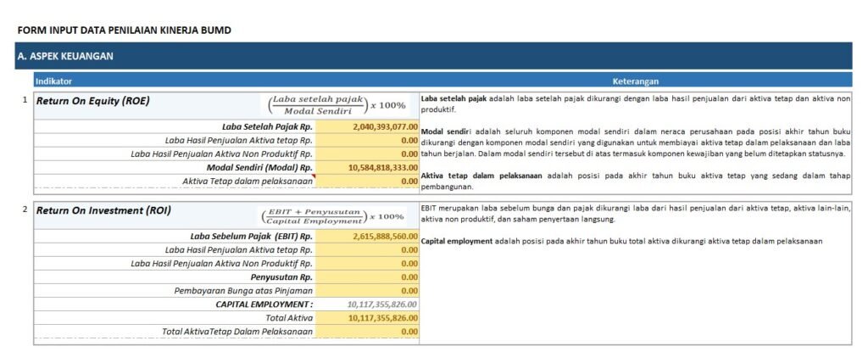The width and height of the screenshot is (868, 363).
Task: Click the Penyusutan Rp. value cell
Action: point(367,277)
